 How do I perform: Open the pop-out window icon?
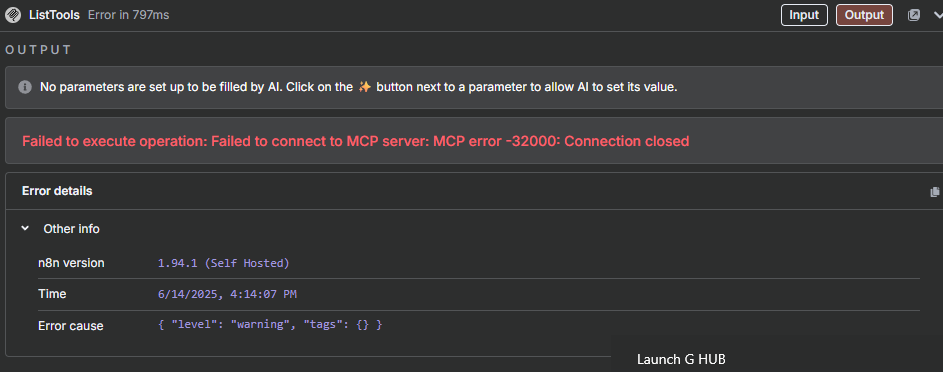pyautogui.click(x=914, y=15)
